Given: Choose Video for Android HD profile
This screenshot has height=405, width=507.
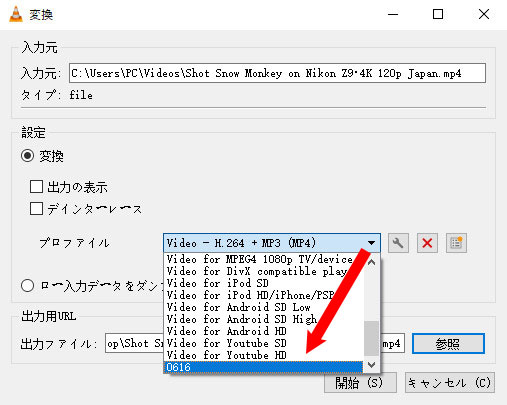Looking at the screenshot, I should pyautogui.click(x=263, y=331).
